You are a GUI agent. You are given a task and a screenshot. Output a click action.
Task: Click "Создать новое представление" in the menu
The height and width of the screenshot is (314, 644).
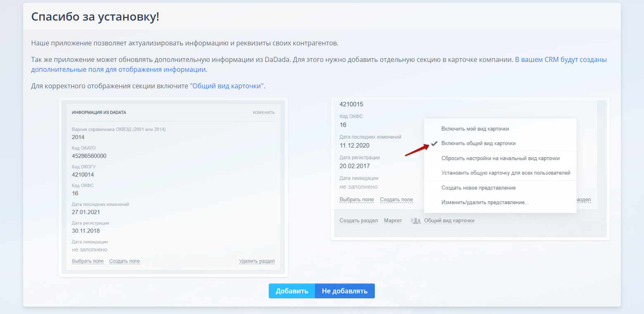478,188
